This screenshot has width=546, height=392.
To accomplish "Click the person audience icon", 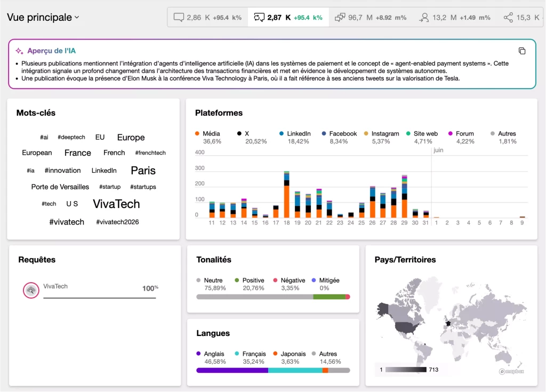I will pos(424,18).
